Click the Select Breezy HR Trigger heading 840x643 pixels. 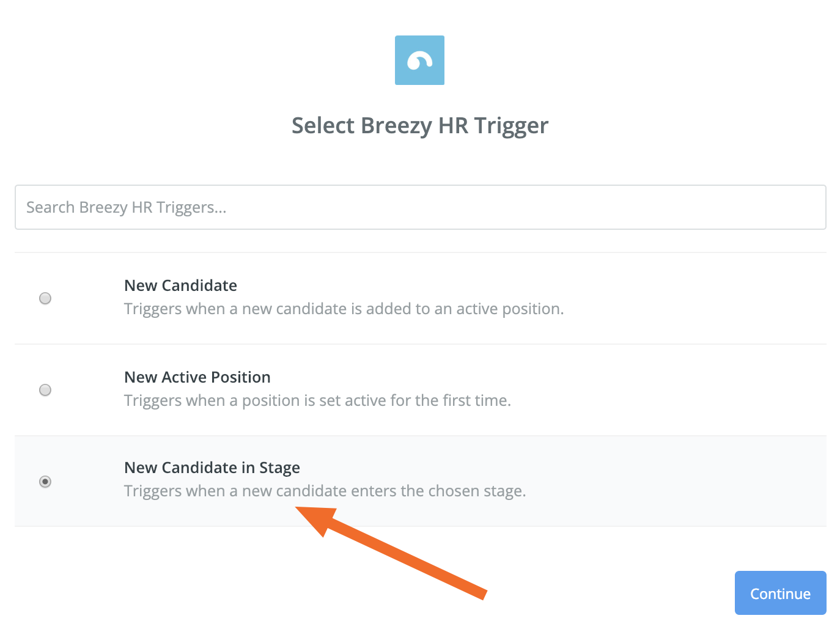pyautogui.click(x=420, y=125)
